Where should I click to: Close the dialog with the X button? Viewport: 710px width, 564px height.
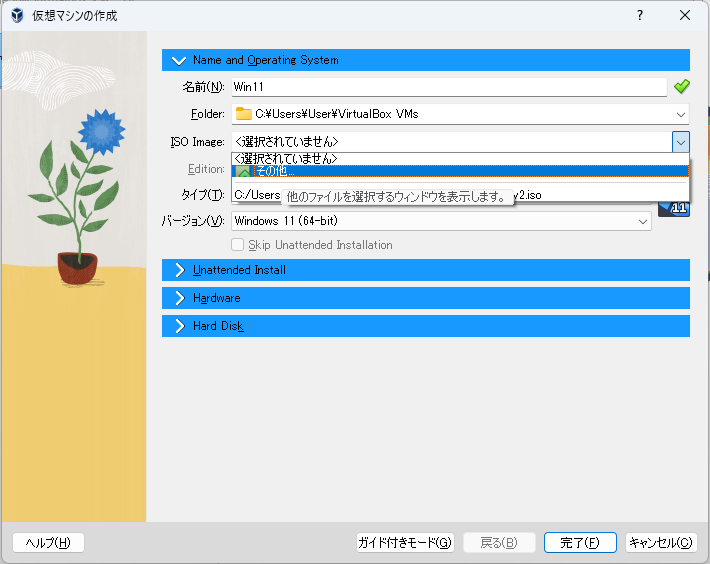pos(685,15)
